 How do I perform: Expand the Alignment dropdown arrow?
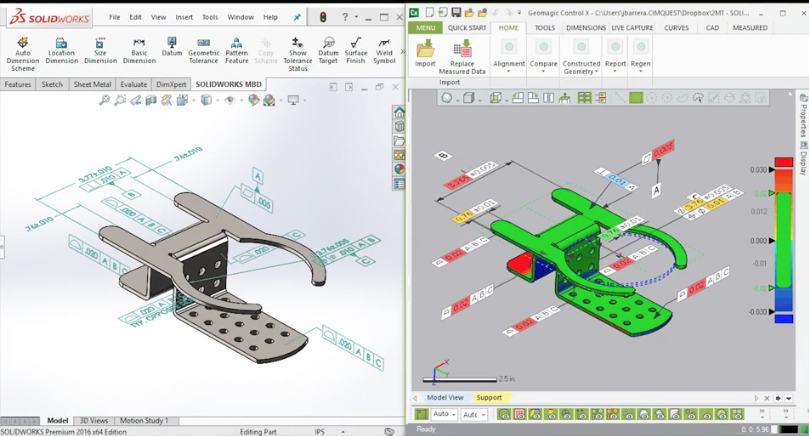pyautogui.click(x=509, y=71)
